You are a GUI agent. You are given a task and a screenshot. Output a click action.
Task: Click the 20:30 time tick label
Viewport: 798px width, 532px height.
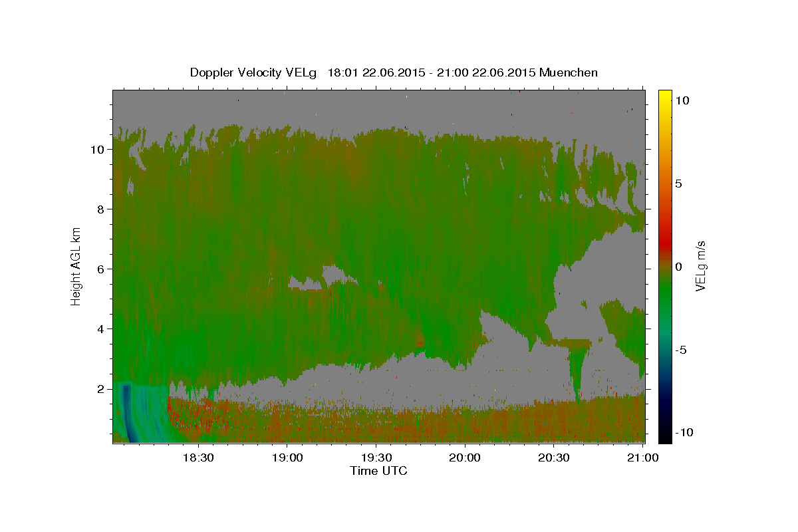pos(553,458)
